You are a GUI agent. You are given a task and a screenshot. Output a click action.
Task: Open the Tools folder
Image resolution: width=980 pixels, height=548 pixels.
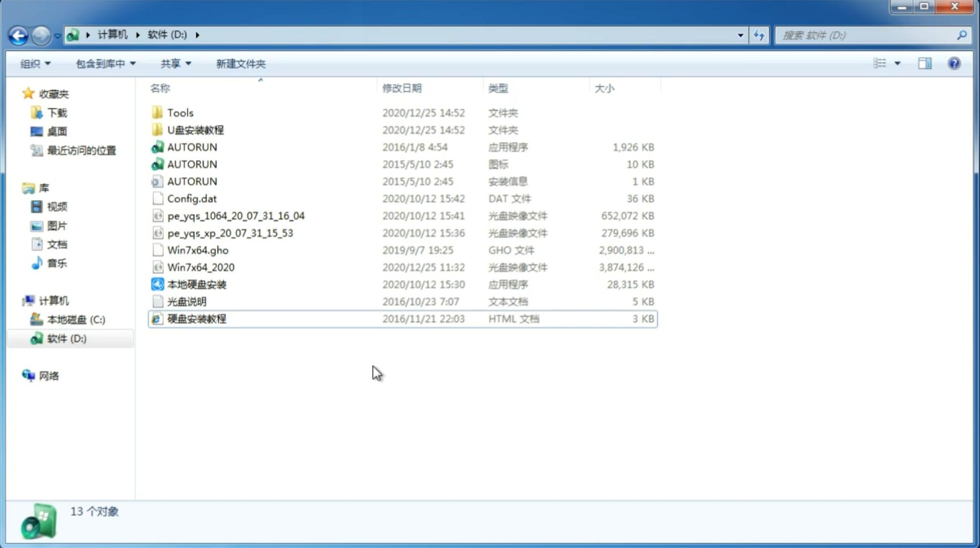pyautogui.click(x=180, y=112)
